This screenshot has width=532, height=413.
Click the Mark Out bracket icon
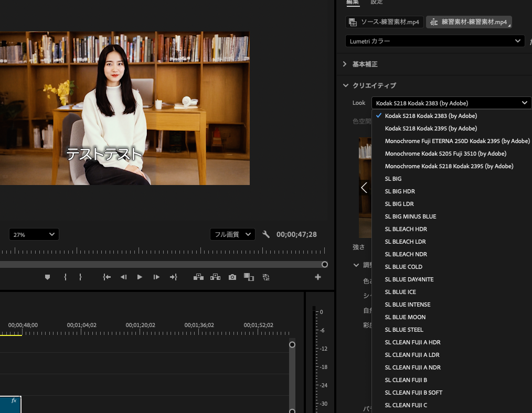tap(80, 277)
